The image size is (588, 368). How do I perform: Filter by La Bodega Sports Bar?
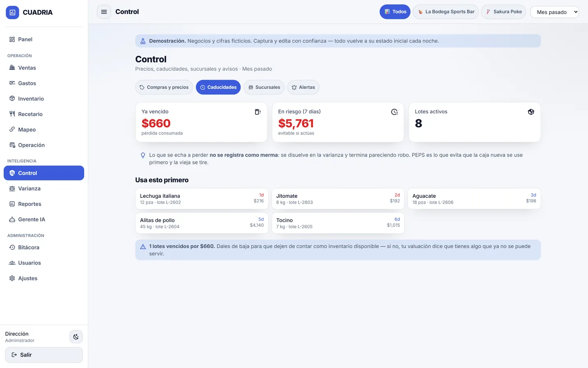click(x=445, y=12)
